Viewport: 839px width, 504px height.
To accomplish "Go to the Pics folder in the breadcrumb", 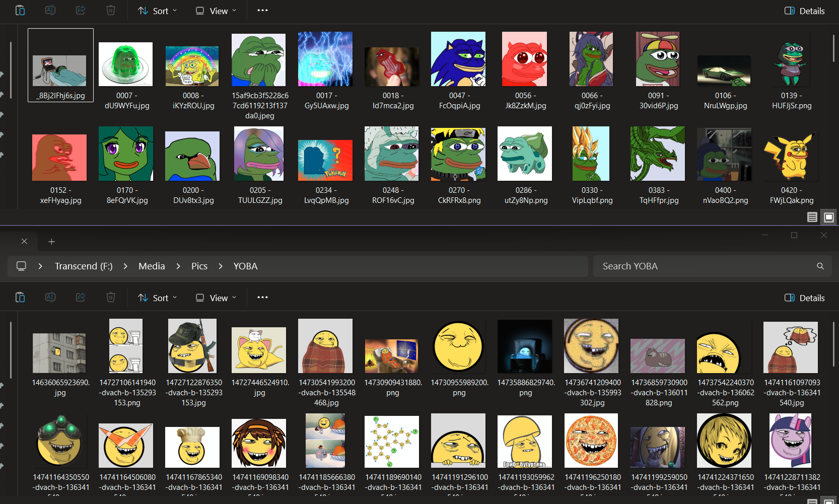I will pyautogui.click(x=199, y=266).
